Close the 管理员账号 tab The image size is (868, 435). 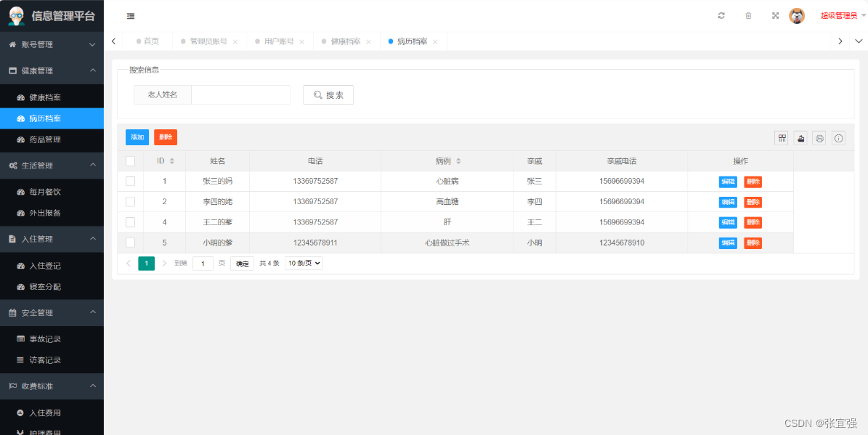tap(235, 41)
